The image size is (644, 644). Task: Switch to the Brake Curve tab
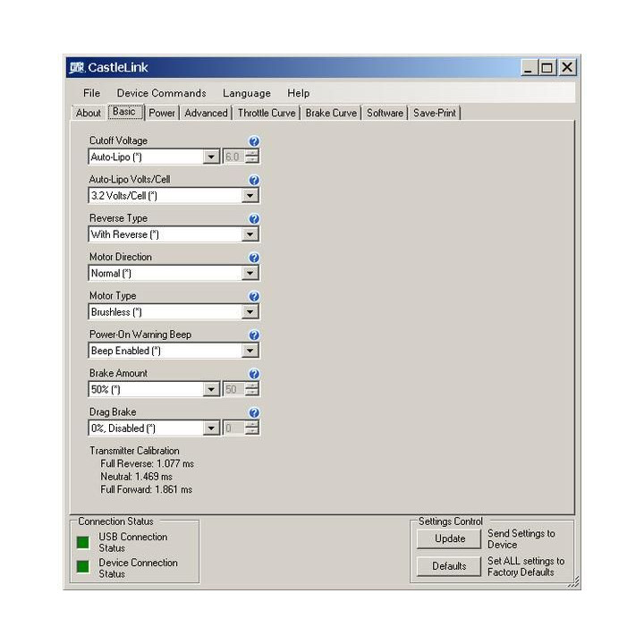[x=331, y=113]
